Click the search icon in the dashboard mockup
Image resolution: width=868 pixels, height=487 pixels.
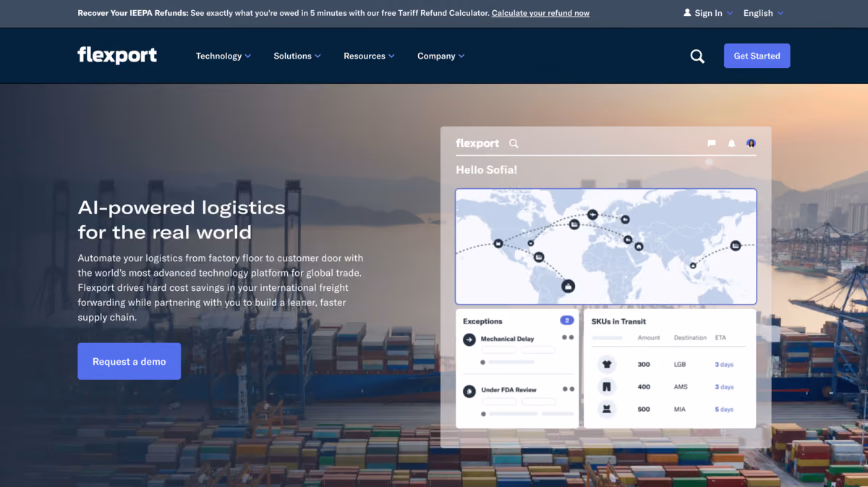[514, 143]
